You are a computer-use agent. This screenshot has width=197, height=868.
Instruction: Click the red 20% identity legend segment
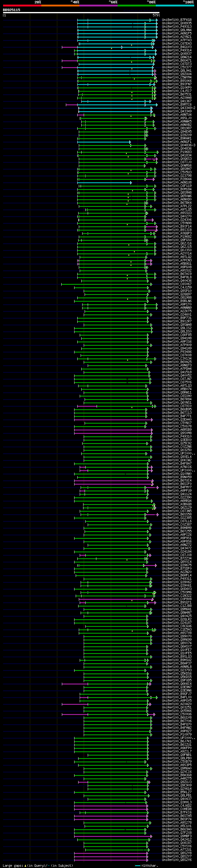22,6
